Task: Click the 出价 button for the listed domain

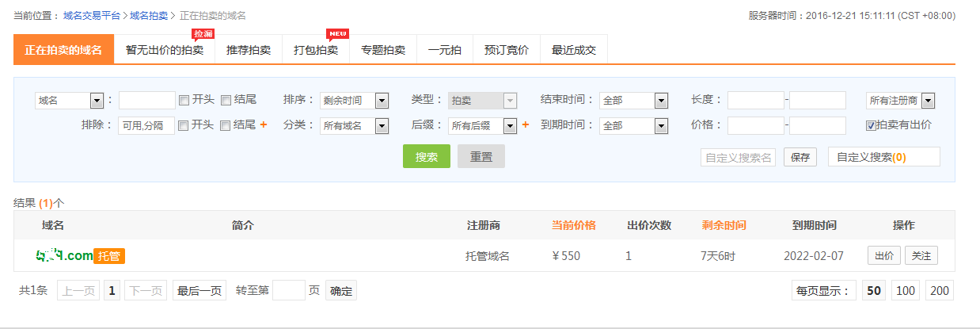Action: coord(884,256)
